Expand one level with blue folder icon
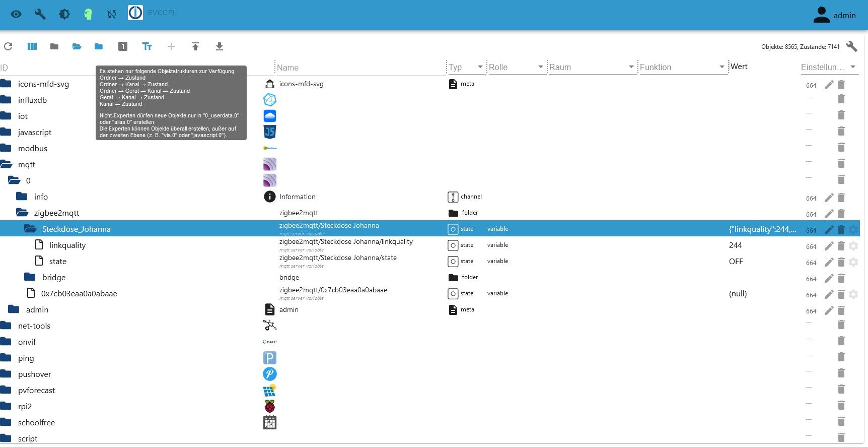 point(99,46)
